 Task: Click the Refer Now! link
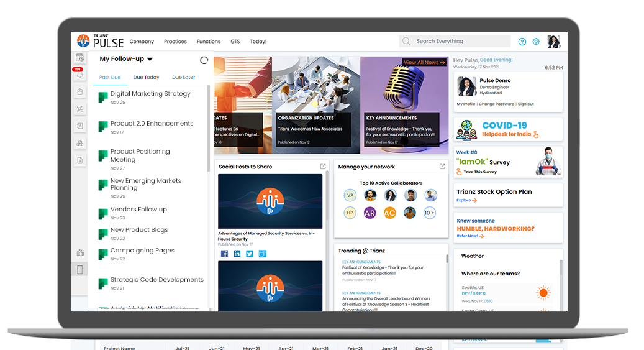pos(470,236)
